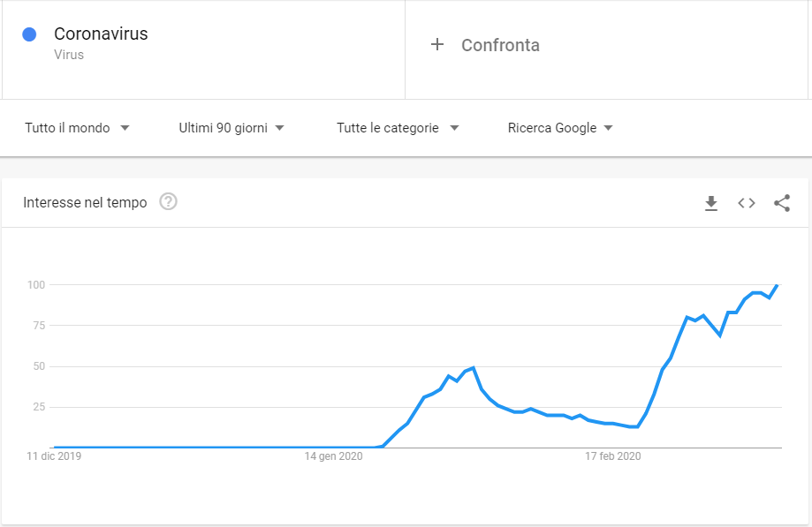Edit the Coronavirus search term
This screenshot has width=812, height=527.
[101, 34]
